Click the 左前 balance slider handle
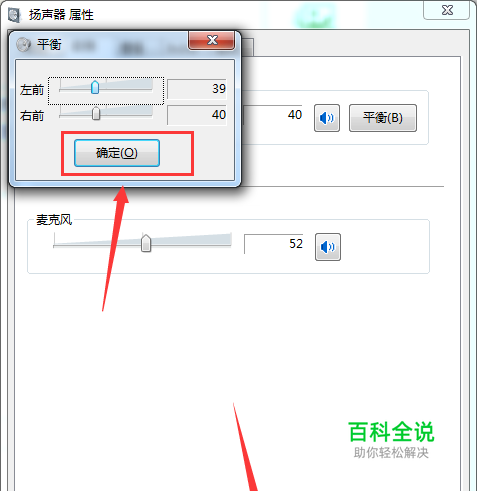This screenshot has height=491, width=477. click(95, 87)
